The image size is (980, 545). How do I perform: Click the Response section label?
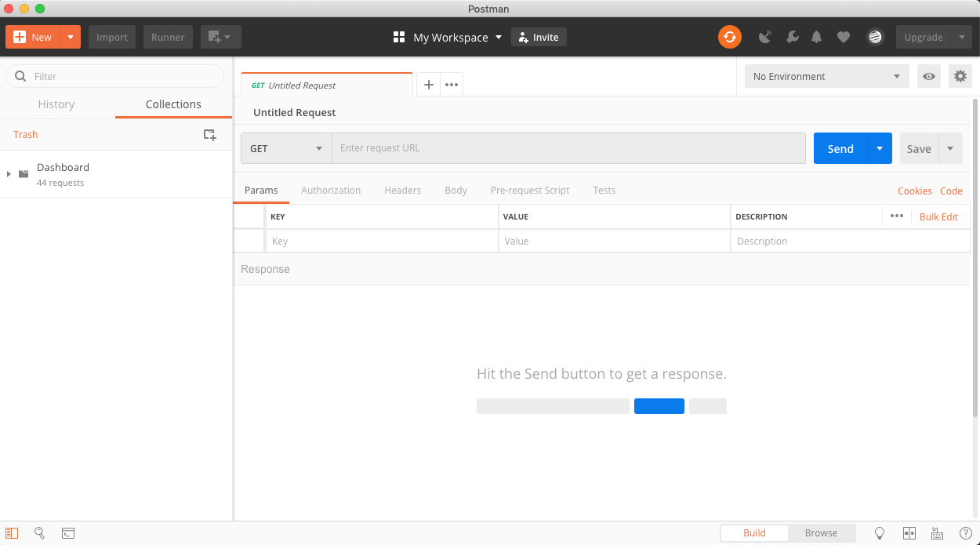[265, 269]
